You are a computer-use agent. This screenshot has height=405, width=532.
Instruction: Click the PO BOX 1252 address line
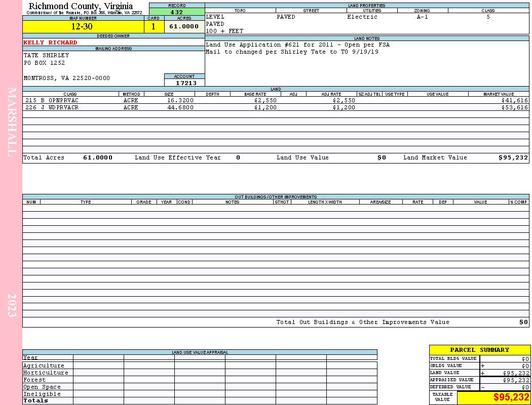[44, 63]
